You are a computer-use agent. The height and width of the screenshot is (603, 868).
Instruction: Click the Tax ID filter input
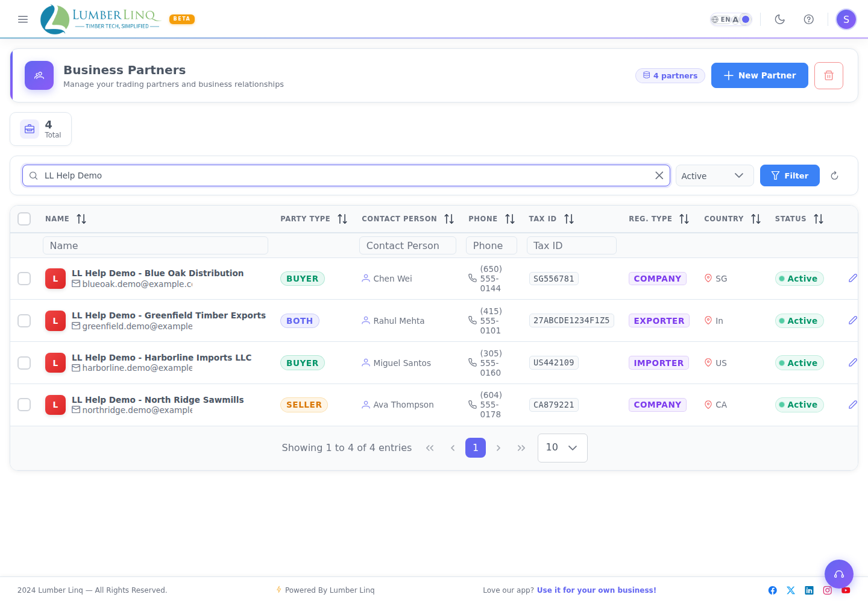pos(571,245)
